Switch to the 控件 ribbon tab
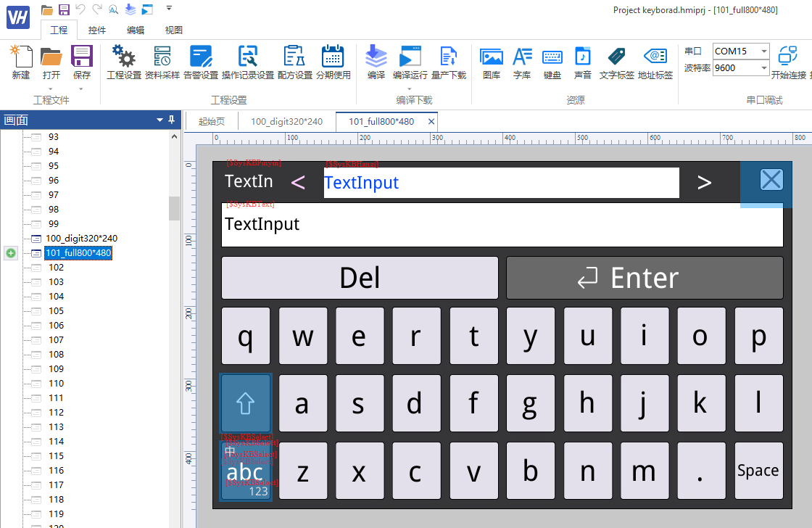 [97, 30]
